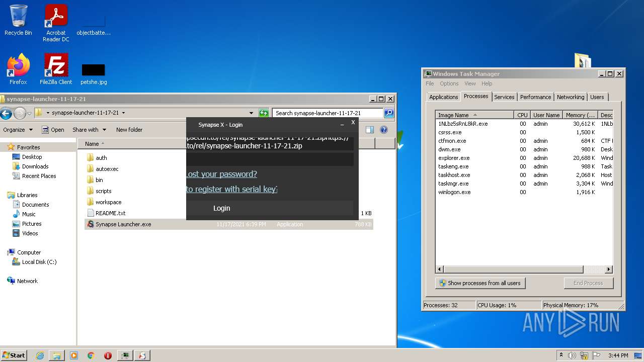Image resolution: width=644 pixels, height=362 pixels.
Task: Open Task Manager View menu
Action: click(470, 83)
